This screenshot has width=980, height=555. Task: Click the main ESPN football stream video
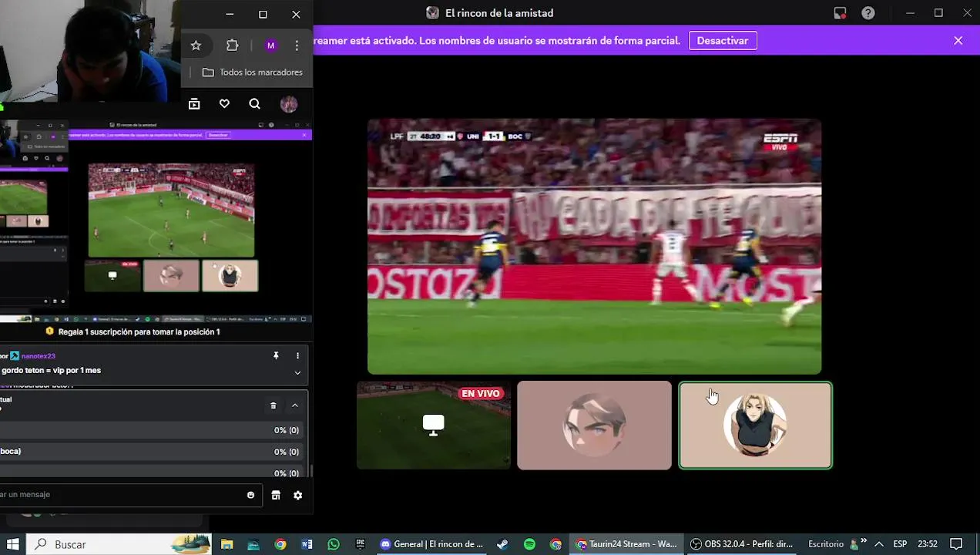(594, 247)
